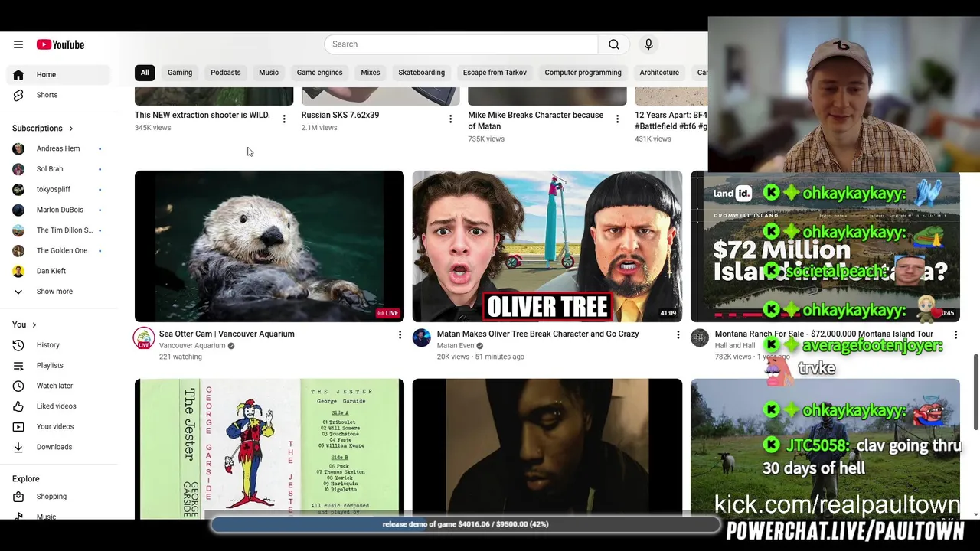Open Liked videos list
The image size is (980, 551).
coord(59,406)
